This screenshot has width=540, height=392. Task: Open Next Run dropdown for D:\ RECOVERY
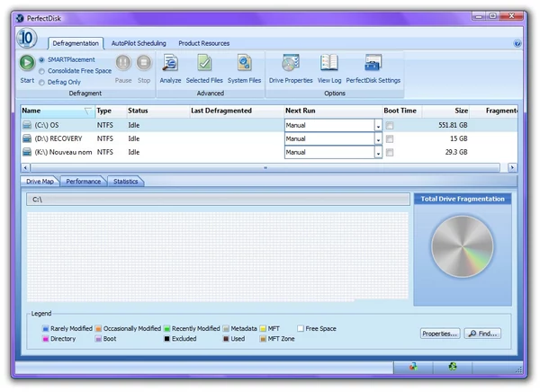(x=378, y=138)
